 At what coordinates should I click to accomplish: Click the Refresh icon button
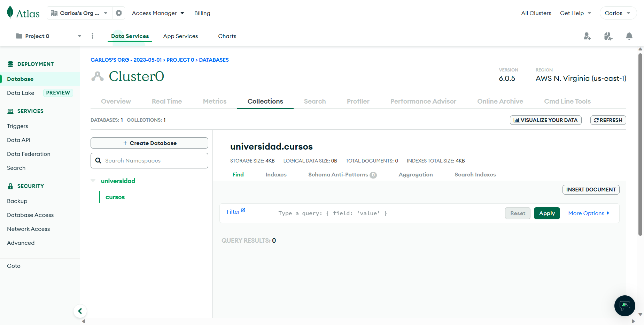pyautogui.click(x=608, y=120)
